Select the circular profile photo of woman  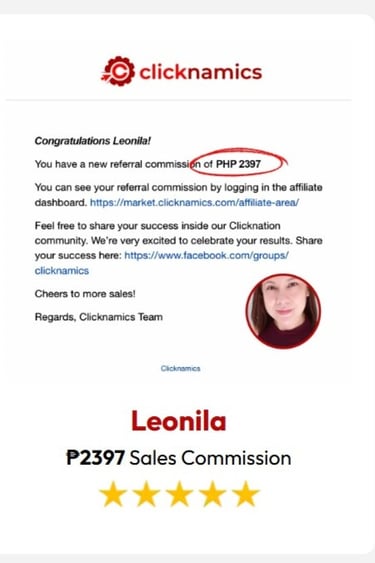tap(283, 311)
